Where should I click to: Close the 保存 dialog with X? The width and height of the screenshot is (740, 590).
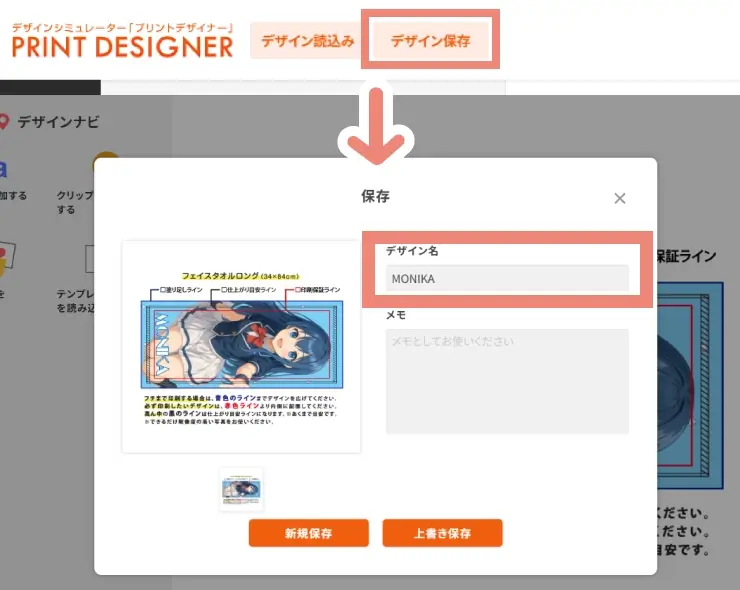tap(620, 198)
